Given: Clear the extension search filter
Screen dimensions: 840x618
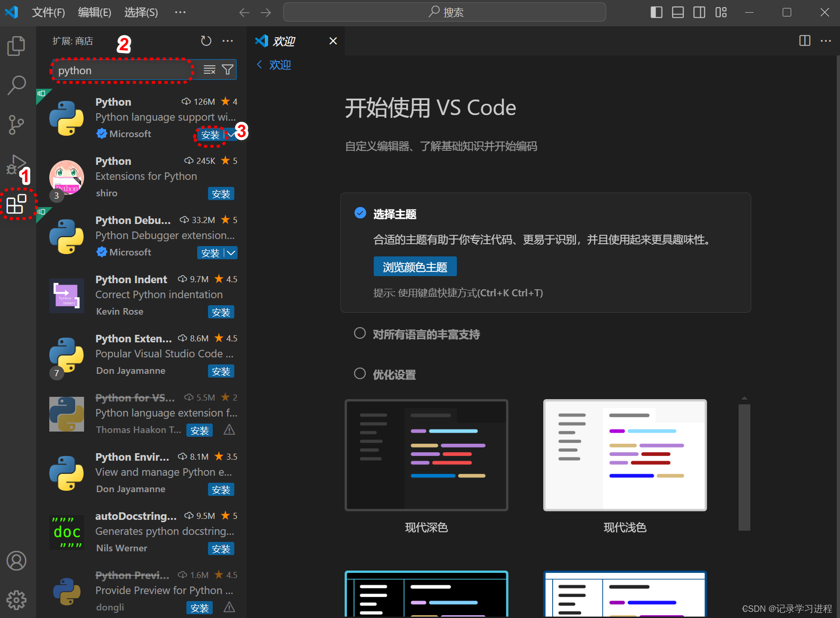Looking at the screenshot, I should (209, 70).
